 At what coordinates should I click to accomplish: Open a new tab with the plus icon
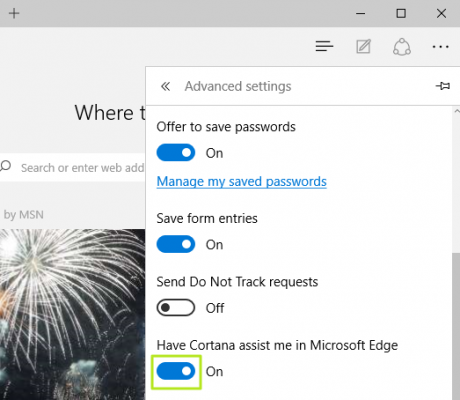click(x=14, y=13)
